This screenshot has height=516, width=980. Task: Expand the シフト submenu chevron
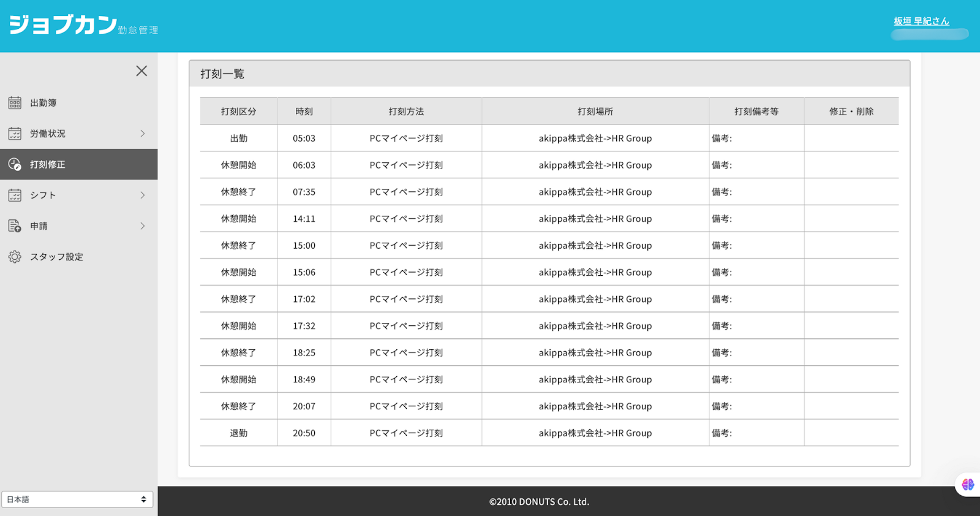[142, 195]
